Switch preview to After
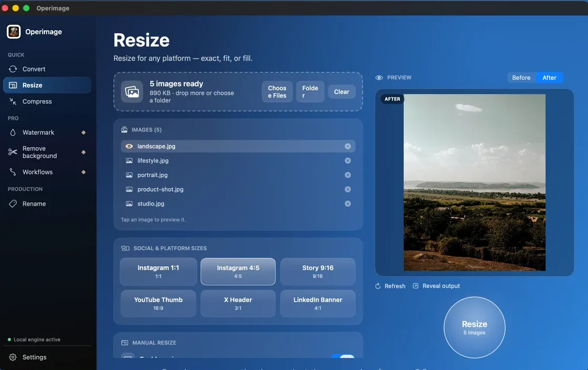Viewport: 588px width, 370px height. click(x=549, y=78)
